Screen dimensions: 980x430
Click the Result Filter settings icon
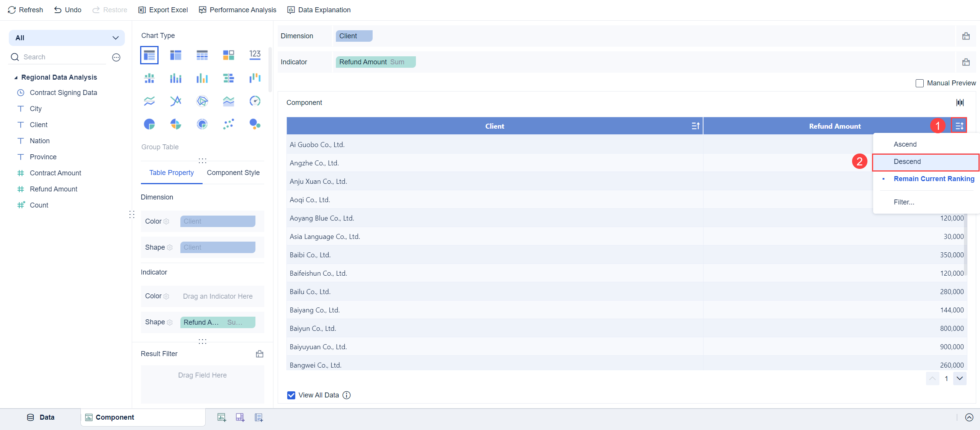tap(260, 354)
